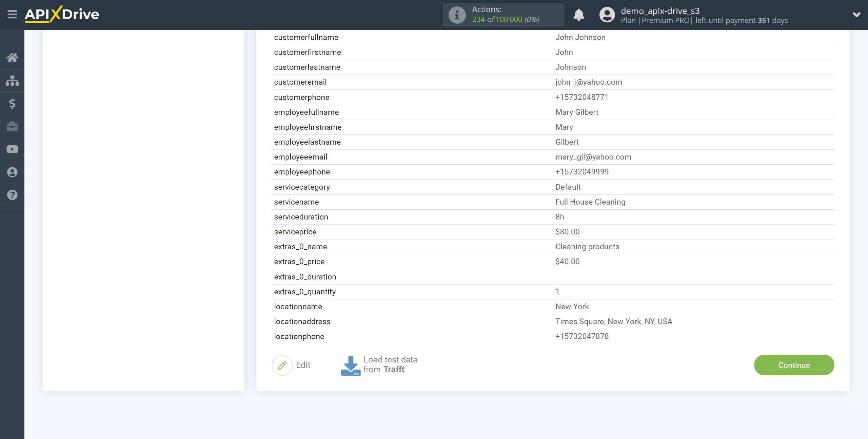Viewport: 868px width, 439px height.
Task: Click the customerfirstname field label
Action: (x=308, y=53)
